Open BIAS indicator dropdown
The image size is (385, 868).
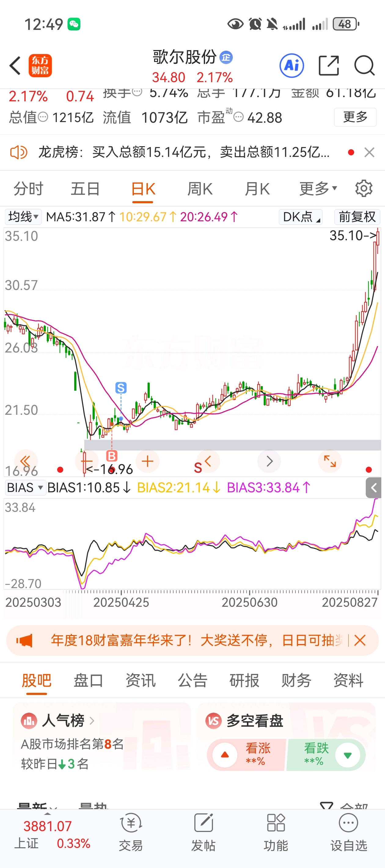click(25, 488)
